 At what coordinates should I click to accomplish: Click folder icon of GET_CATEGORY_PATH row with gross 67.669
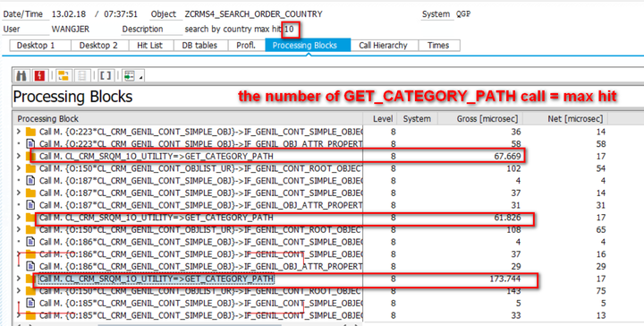30,156
